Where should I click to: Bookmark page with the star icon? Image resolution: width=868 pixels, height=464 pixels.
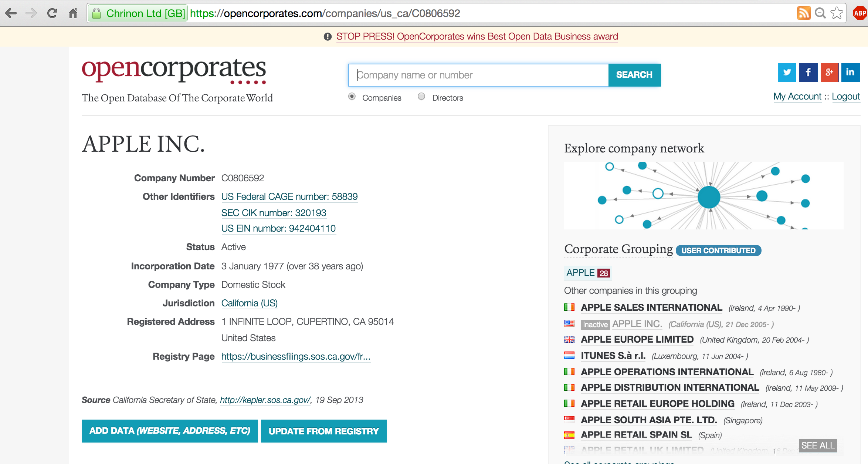837,13
